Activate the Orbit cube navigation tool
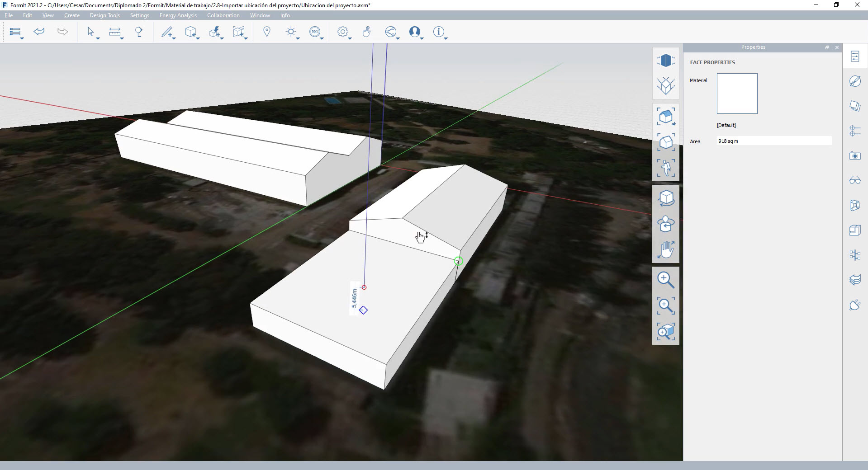868x470 pixels. point(666,198)
